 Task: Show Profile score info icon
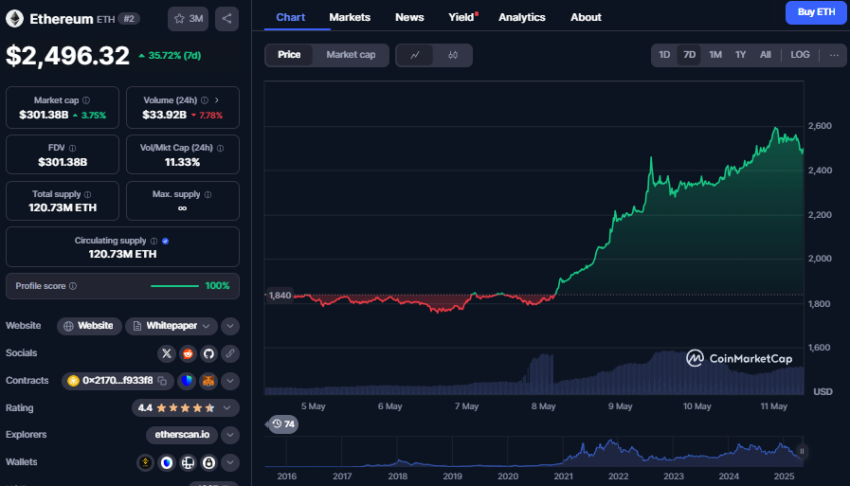[x=73, y=286]
